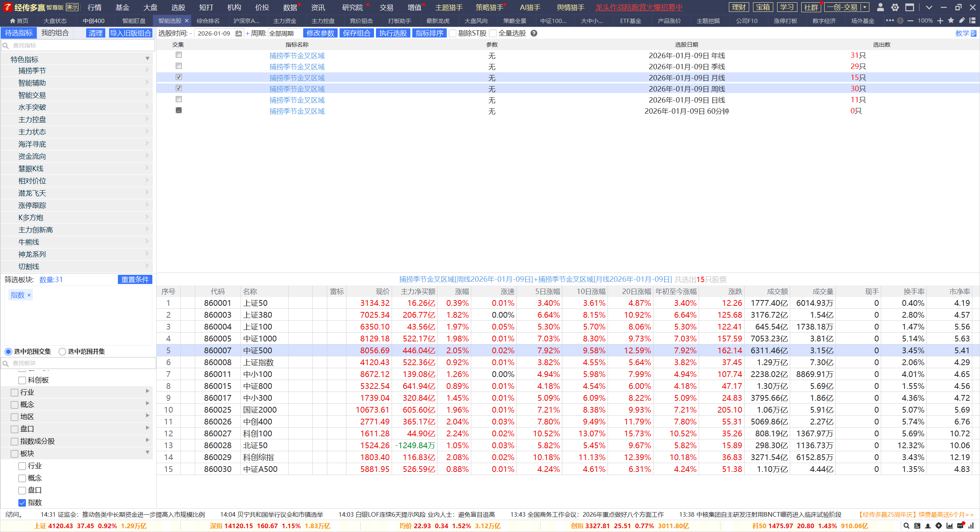The width and height of the screenshot is (980, 532).
Task: Select the 选中范围并集 radio button
Action: [62, 351]
